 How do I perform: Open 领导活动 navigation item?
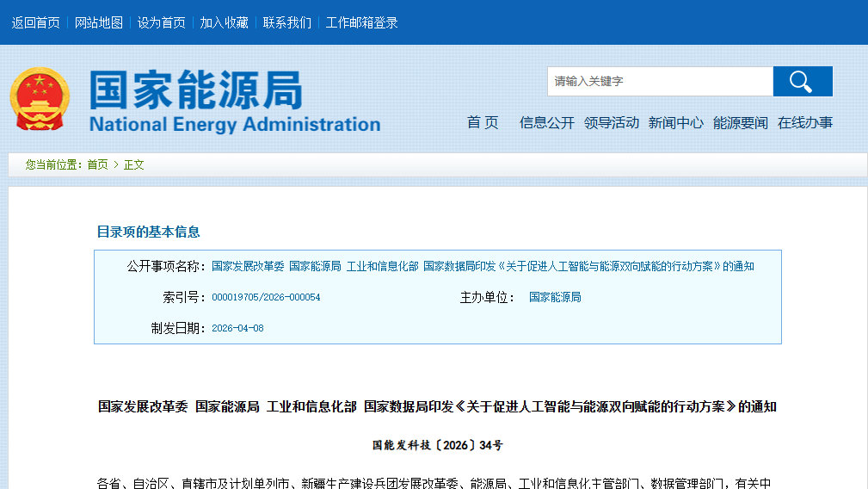pos(611,122)
